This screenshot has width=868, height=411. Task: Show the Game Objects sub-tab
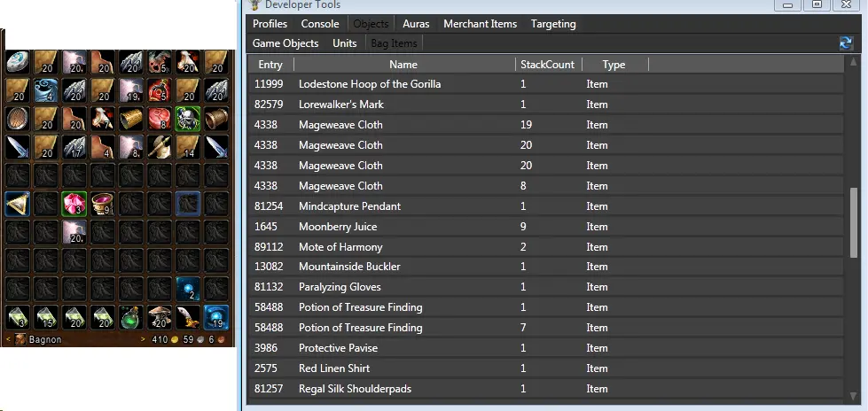pos(285,43)
